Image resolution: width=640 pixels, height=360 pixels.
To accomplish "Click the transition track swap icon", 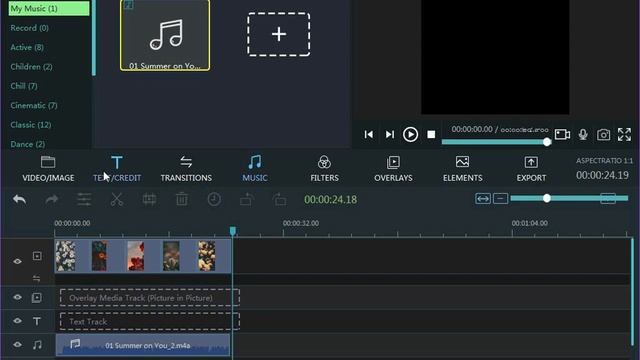I will point(36,279).
